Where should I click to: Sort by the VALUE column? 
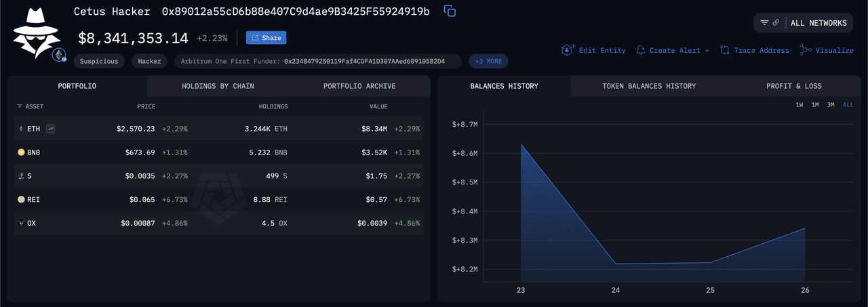(x=378, y=106)
